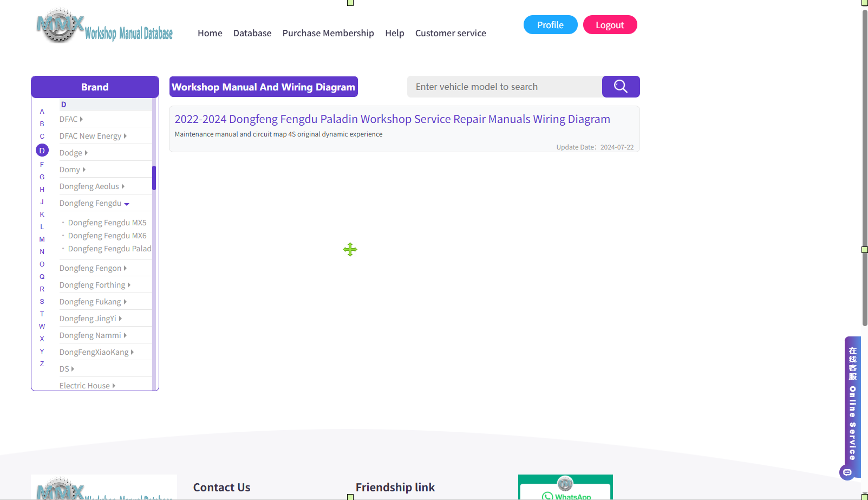Jump to brand letter O
Screen dimensions: 868x500
coord(42,264)
